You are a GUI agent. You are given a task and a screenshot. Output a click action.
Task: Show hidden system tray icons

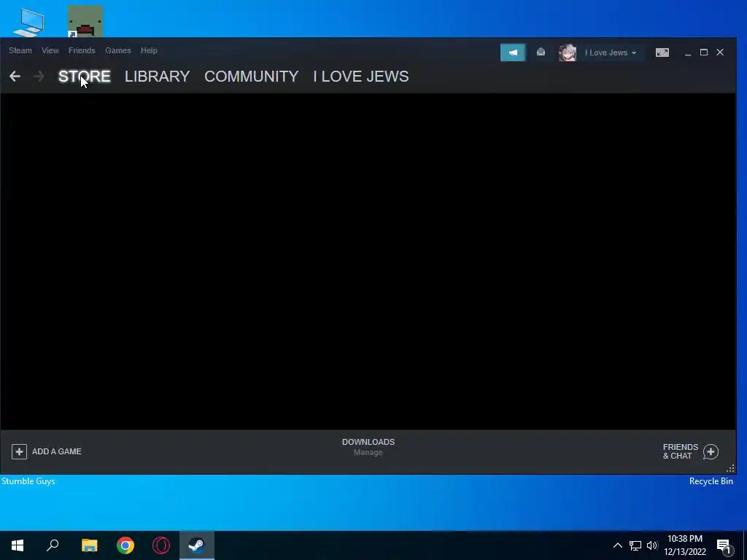(x=617, y=545)
